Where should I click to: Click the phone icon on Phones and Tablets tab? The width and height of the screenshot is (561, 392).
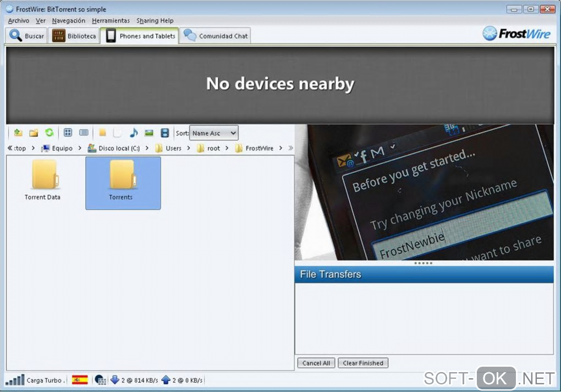(x=111, y=36)
